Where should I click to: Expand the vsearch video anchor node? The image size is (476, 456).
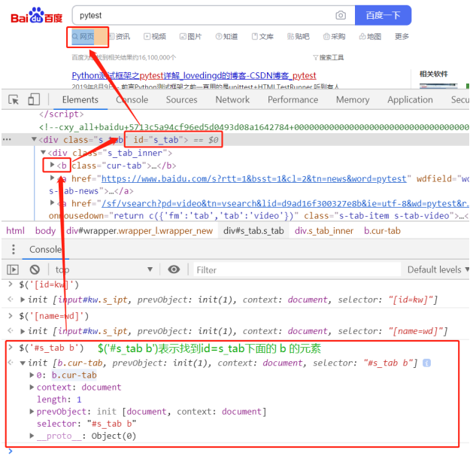click(52, 202)
